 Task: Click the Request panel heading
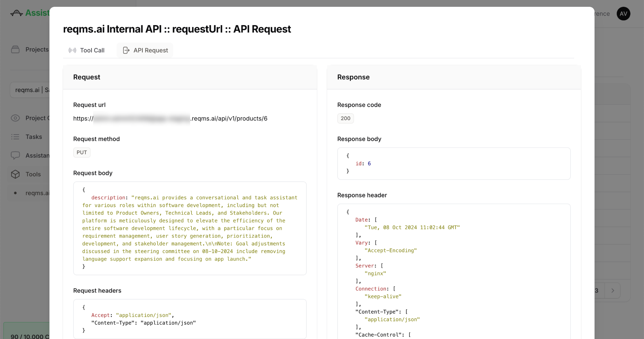pos(87,77)
